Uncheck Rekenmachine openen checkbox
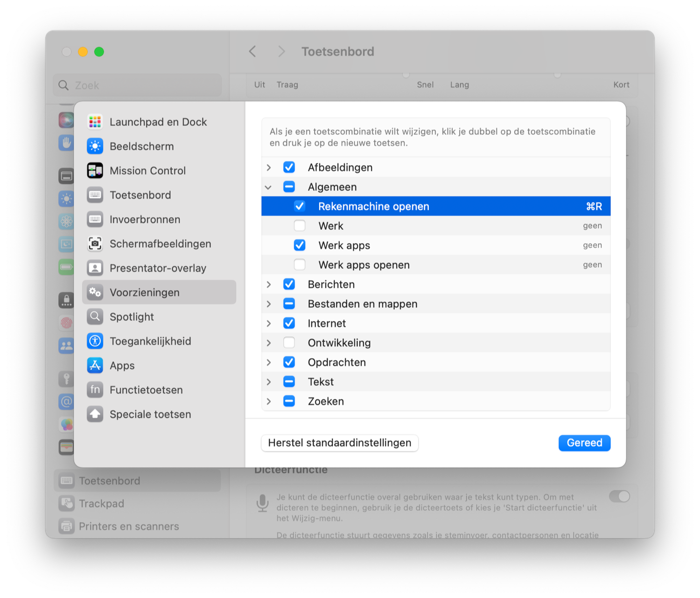The width and height of the screenshot is (700, 598). click(x=300, y=206)
